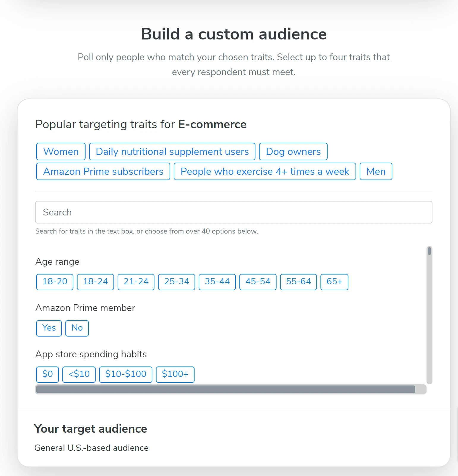Viewport: 458px width, 476px height.
Task: Select the Women targeting trait
Action: coord(61,152)
